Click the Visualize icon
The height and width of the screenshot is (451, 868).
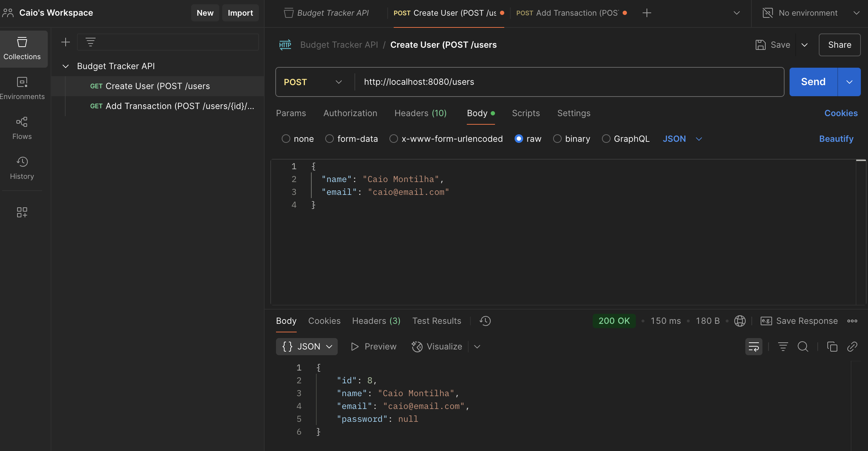coord(417,347)
